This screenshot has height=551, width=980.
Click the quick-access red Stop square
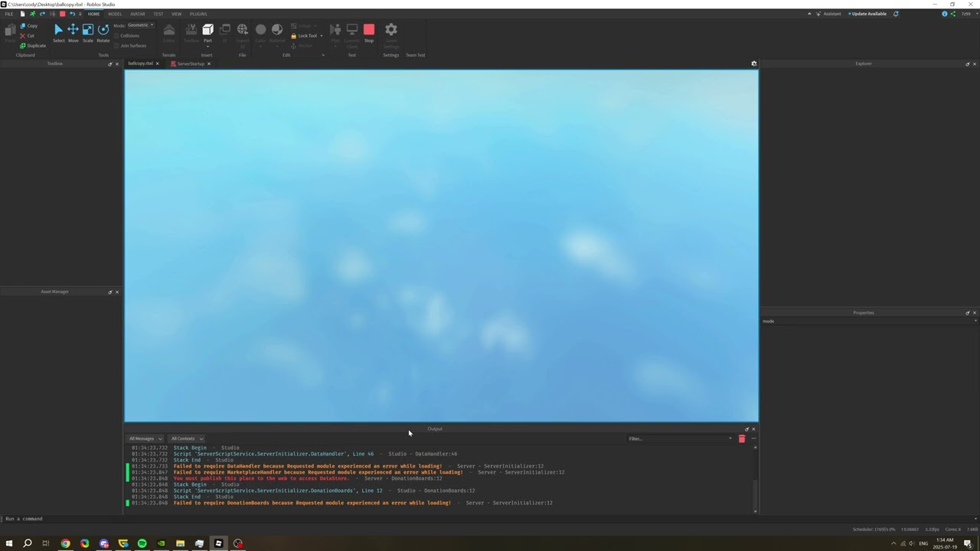click(62, 14)
